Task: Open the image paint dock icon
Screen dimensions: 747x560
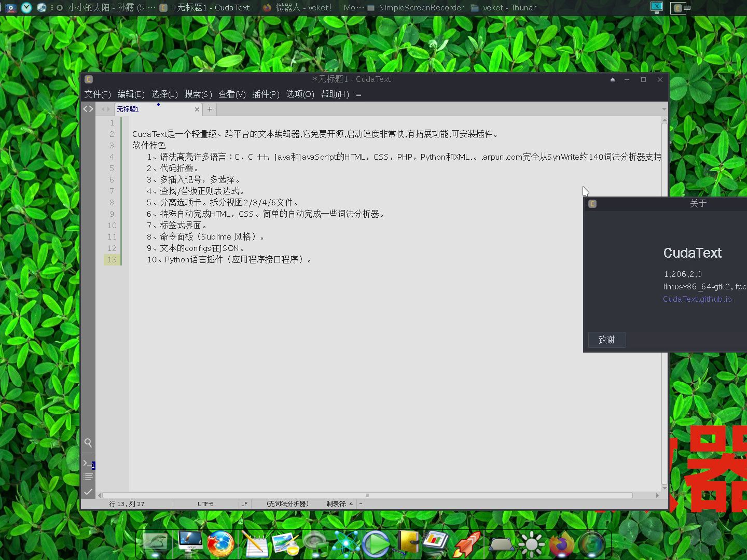Action: tap(285, 544)
